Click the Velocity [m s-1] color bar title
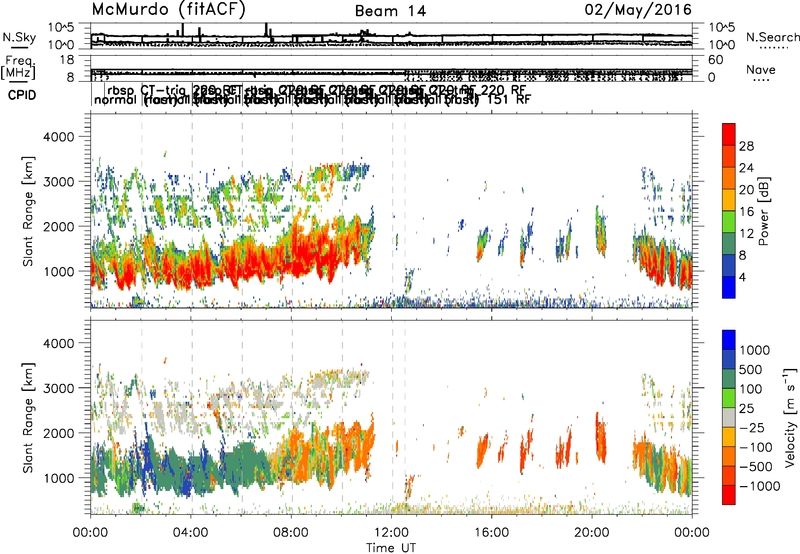The image size is (800, 554). [x=790, y=417]
